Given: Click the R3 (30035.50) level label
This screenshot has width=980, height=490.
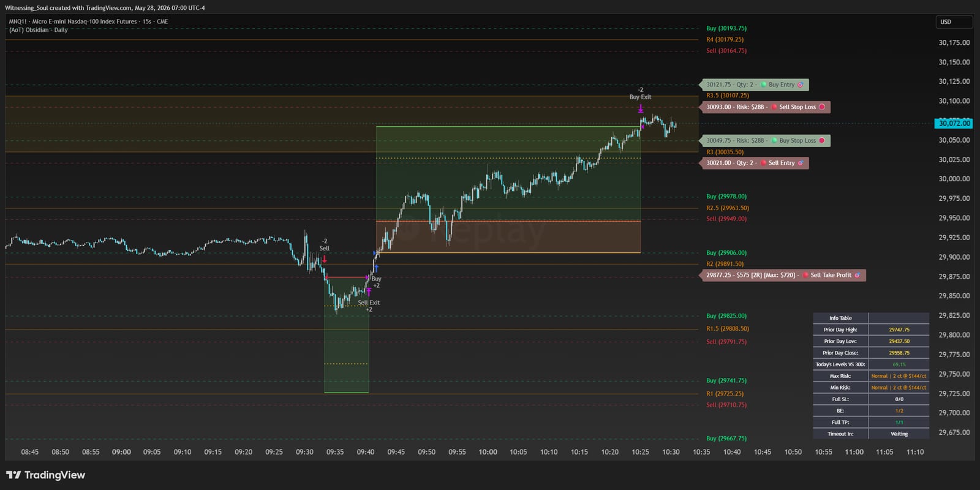Looking at the screenshot, I should click(725, 152).
